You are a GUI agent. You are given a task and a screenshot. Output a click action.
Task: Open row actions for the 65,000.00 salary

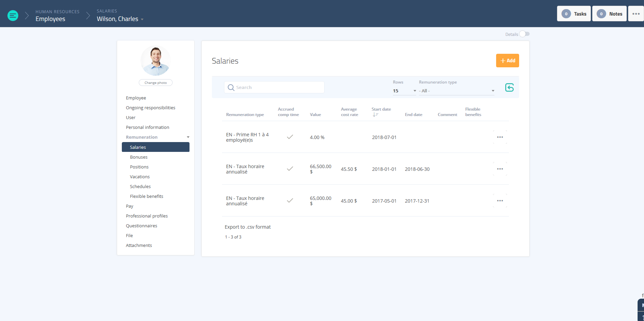click(500, 201)
